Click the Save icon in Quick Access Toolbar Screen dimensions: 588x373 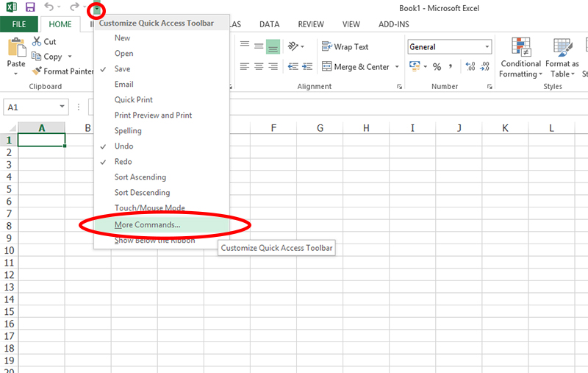[30, 7]
